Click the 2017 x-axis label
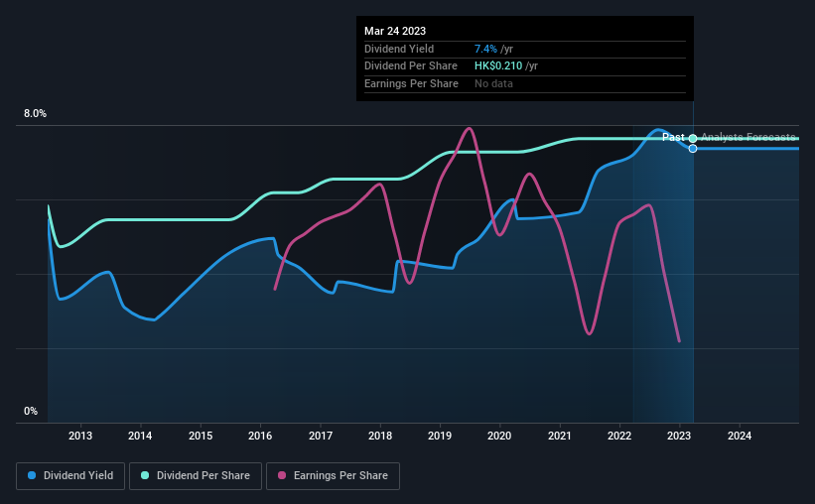This screenshot has height=504, width=815. pyautogui.click(x=321, y=436)
